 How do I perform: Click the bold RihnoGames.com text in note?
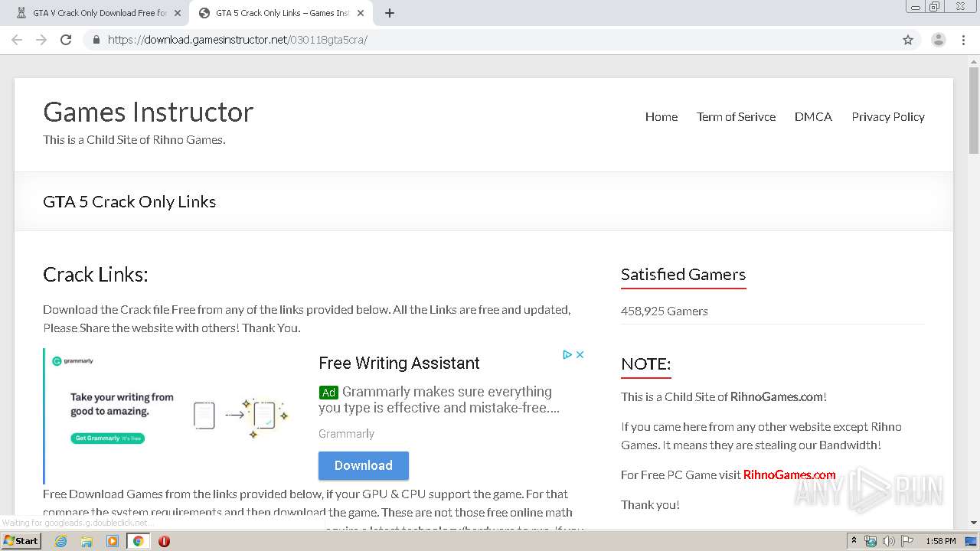point(776,396)
